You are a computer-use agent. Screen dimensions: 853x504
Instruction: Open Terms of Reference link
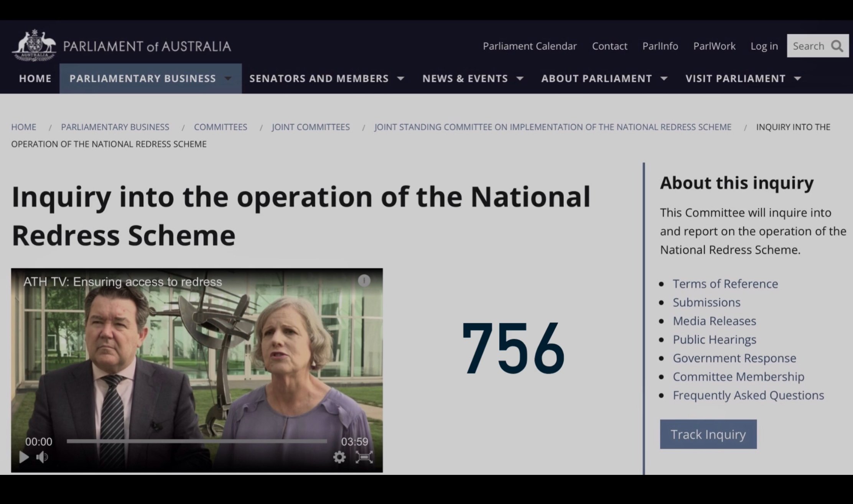(725, 284)
